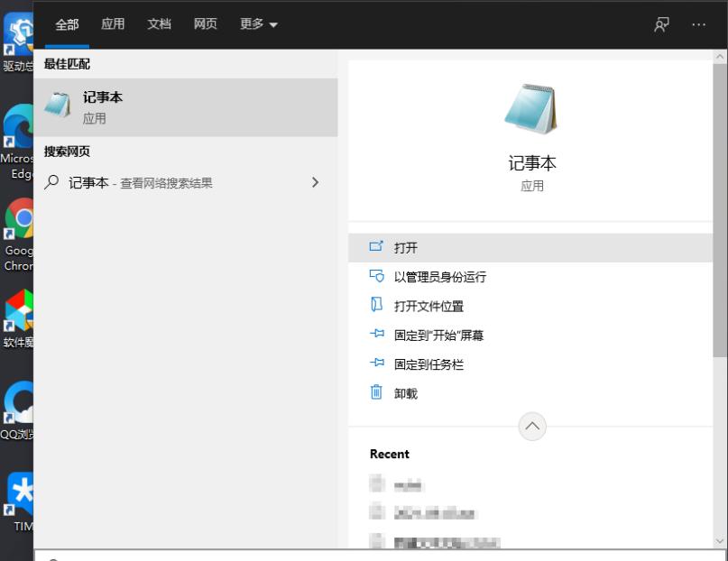Click the account person icon top right

(659, 24)
